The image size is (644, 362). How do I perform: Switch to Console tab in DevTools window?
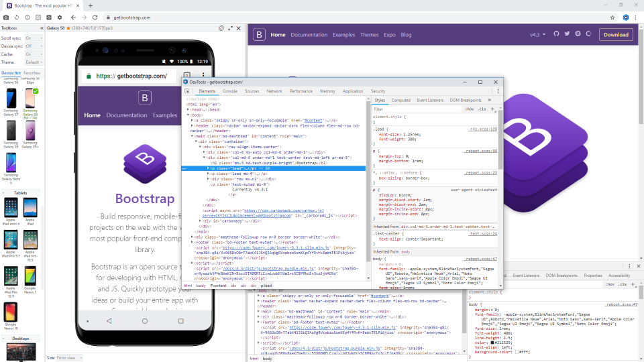230,91
